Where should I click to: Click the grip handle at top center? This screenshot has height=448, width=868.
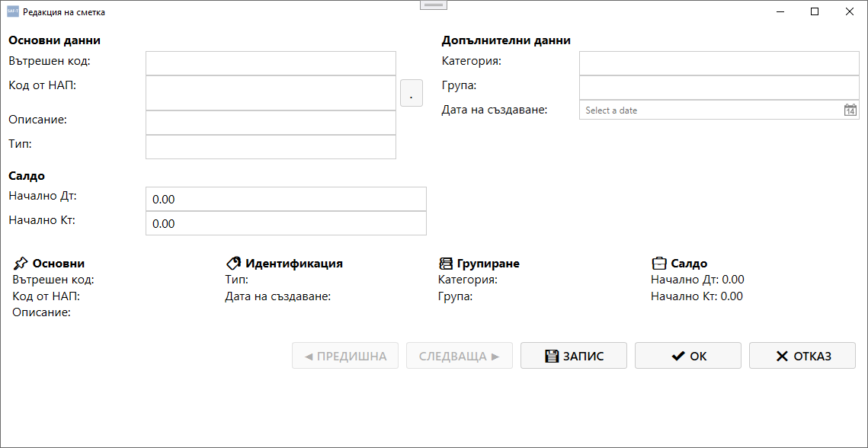click(434, 5)
